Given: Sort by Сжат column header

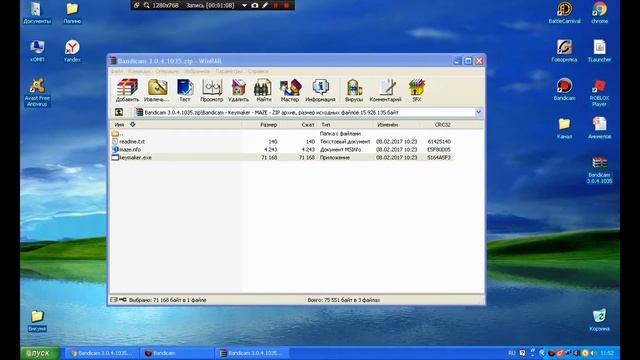Looking at the screenshot, I should click(x=299, y=124).
